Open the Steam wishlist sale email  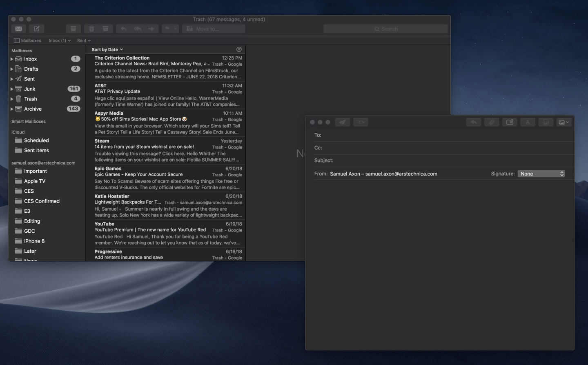tap(166, 151)
